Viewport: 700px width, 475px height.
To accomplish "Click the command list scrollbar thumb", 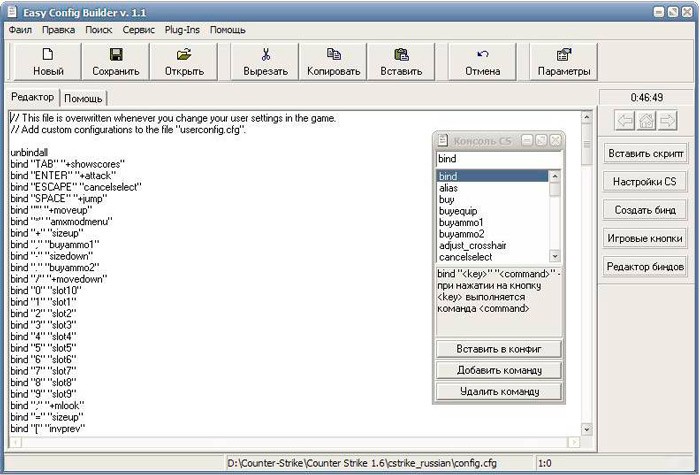I will [x=554, y=189].
